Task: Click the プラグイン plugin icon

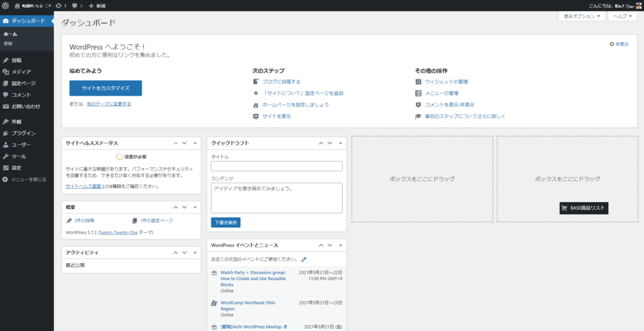Action: 5,133
